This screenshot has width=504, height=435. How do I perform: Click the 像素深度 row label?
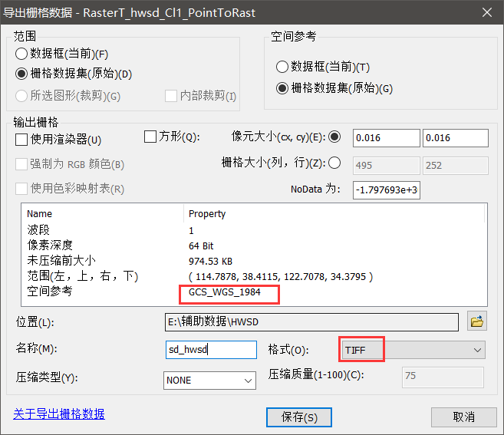click(x=50, y=245)
